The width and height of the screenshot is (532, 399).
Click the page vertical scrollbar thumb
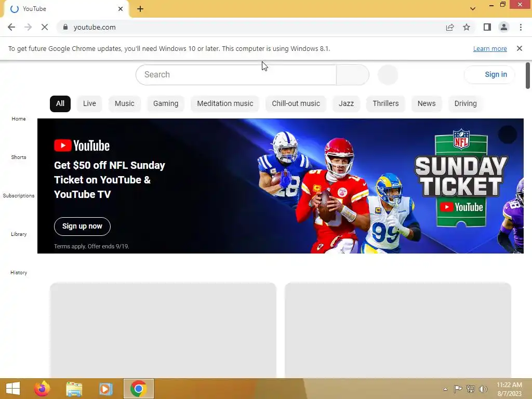528,76
